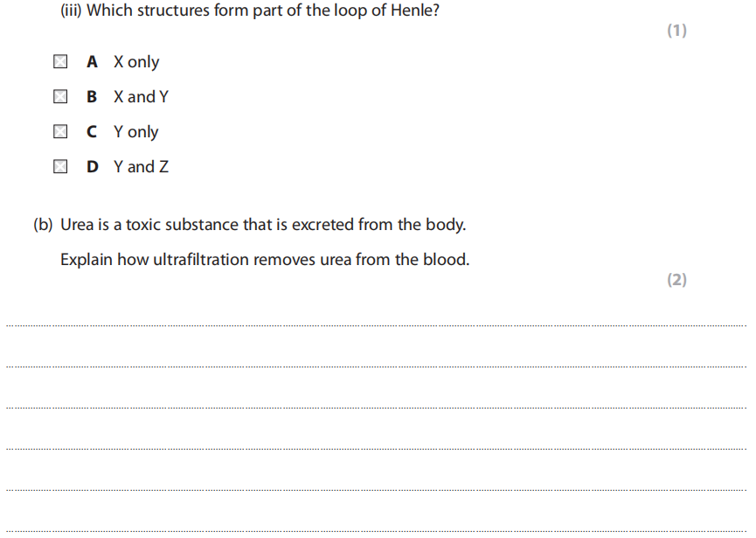756x538 pixels.
Task: Click the second dotted answer line
Action: click(x=376, y=367)
